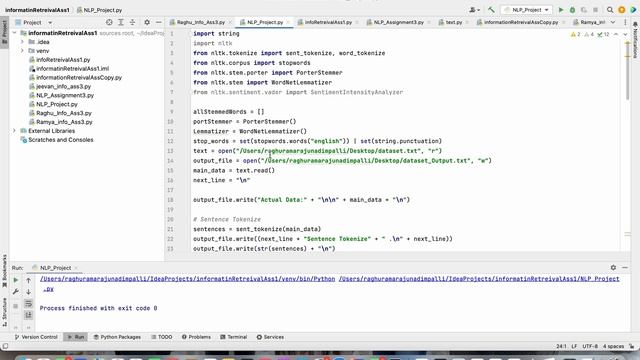Open Services tool window
Viewport: 640px width, 360px height.
tap(270, 337)
